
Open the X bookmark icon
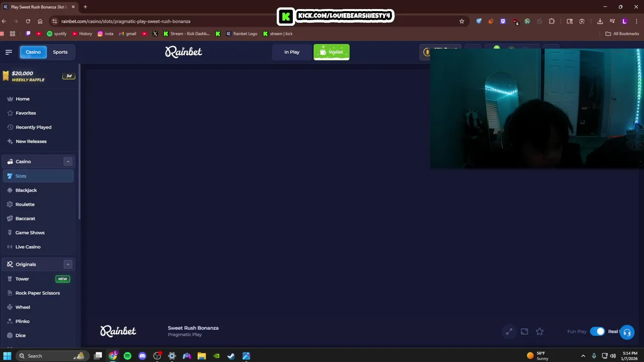(x=155, y=34)
